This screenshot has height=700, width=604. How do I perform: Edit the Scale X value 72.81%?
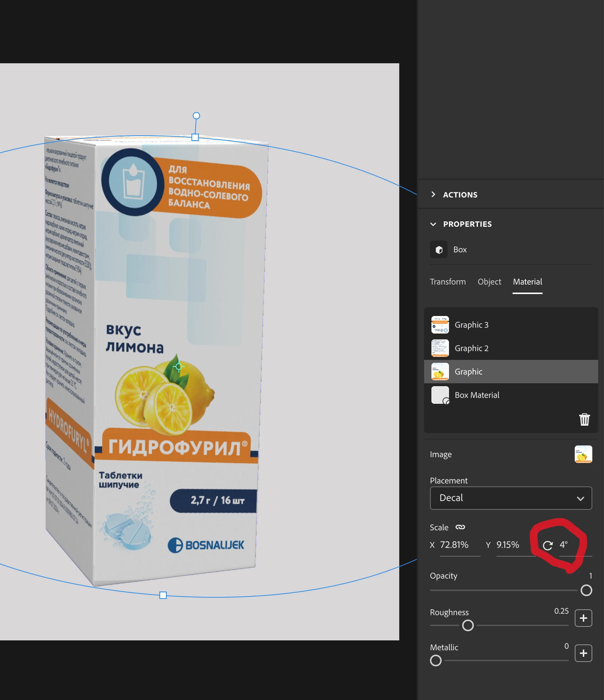460,545
